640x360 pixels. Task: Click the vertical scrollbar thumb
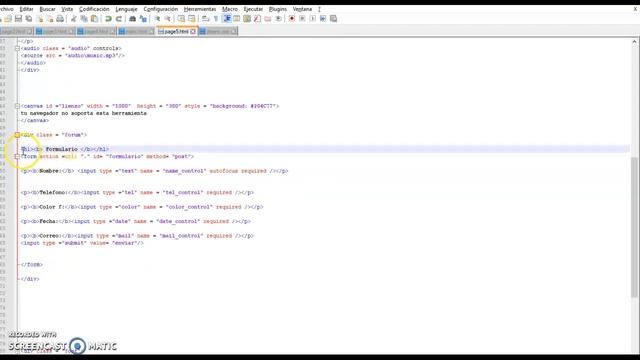coord(634,227)
